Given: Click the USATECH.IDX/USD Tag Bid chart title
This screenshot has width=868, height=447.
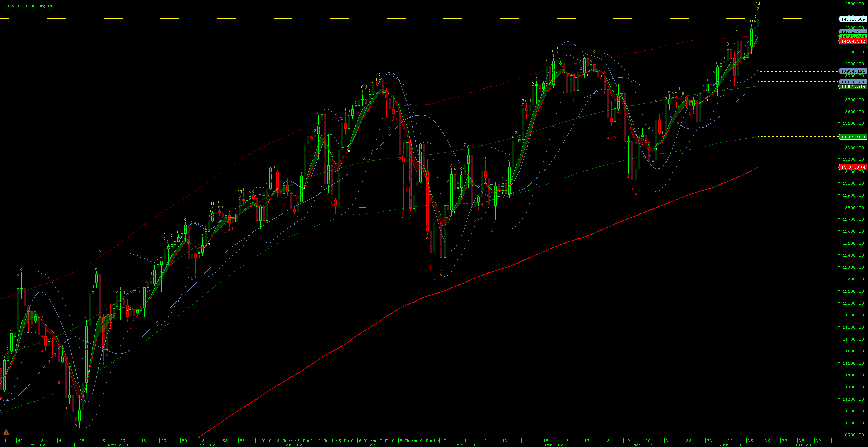Looking at the screenshot, I should click(29, 6).
